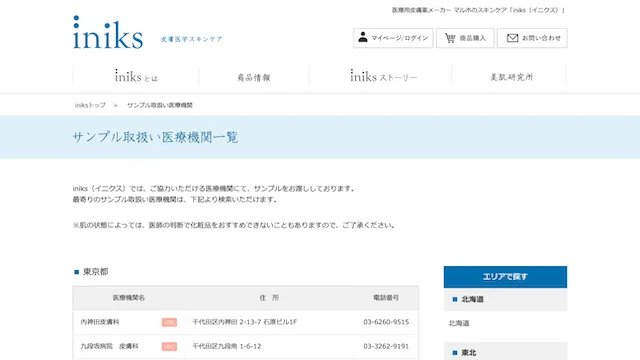The image size is (640, 360).
Task: Open the 美肌研究所 menu item
Action: (x=511, y=77)
